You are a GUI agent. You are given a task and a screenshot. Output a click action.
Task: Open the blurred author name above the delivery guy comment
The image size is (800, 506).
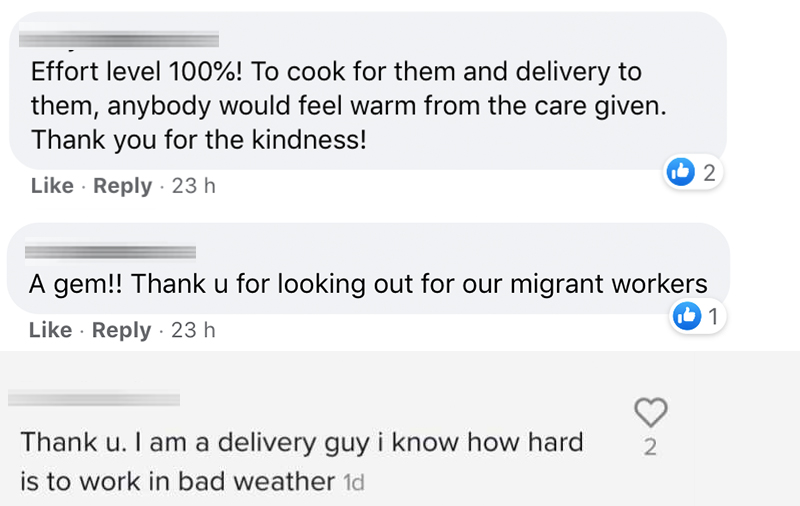94,399
